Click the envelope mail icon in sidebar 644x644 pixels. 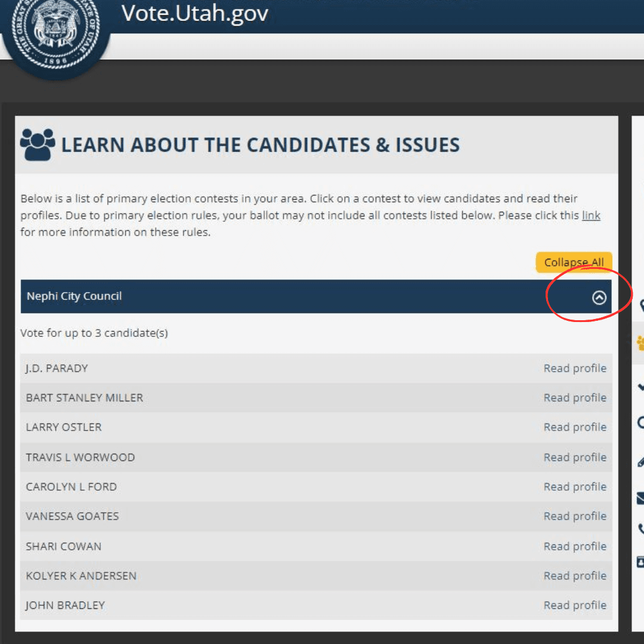(642, 498)
